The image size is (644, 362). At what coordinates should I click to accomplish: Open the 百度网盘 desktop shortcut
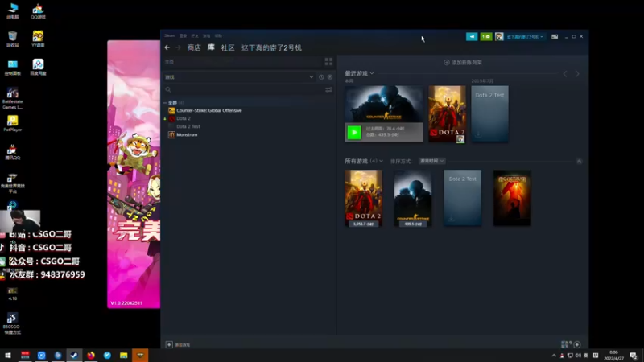tap(38, 67)
